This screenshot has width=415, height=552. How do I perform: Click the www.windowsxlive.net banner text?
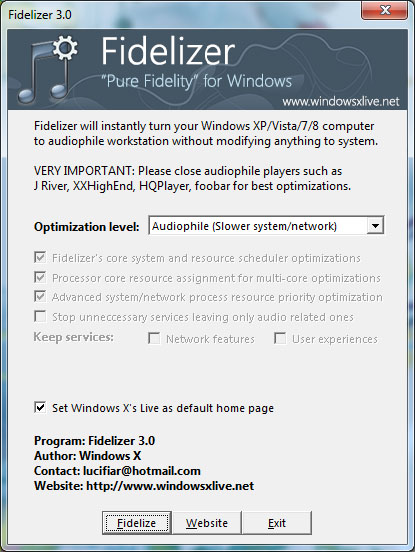[341, 102]
